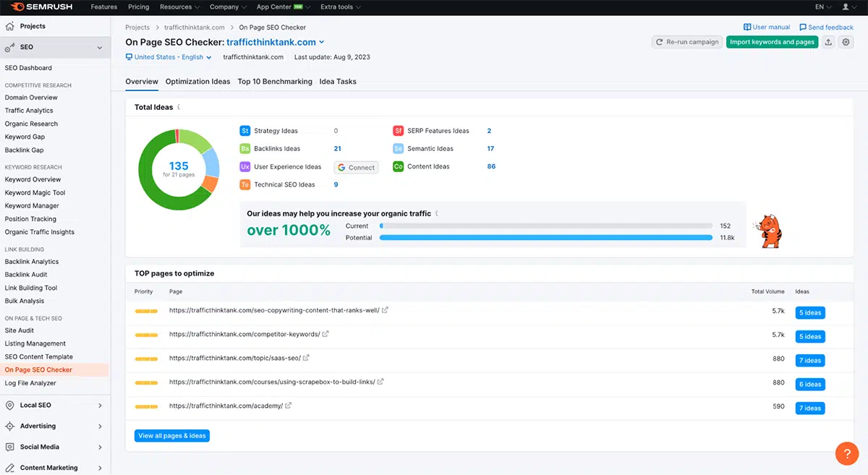Switch to Idea Tasks tab
The width and height of the screenshot is (868, 475).
pyautogui.click(x=338, y=82)
